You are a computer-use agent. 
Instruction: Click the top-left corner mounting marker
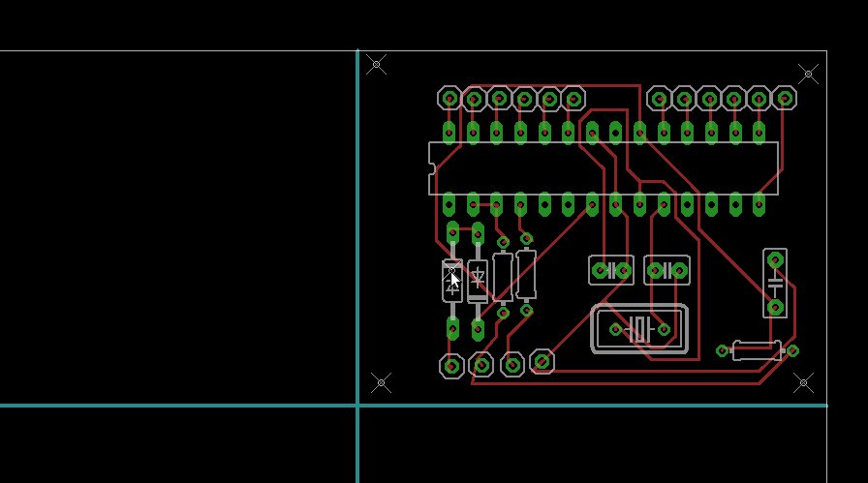click(376, 65)
